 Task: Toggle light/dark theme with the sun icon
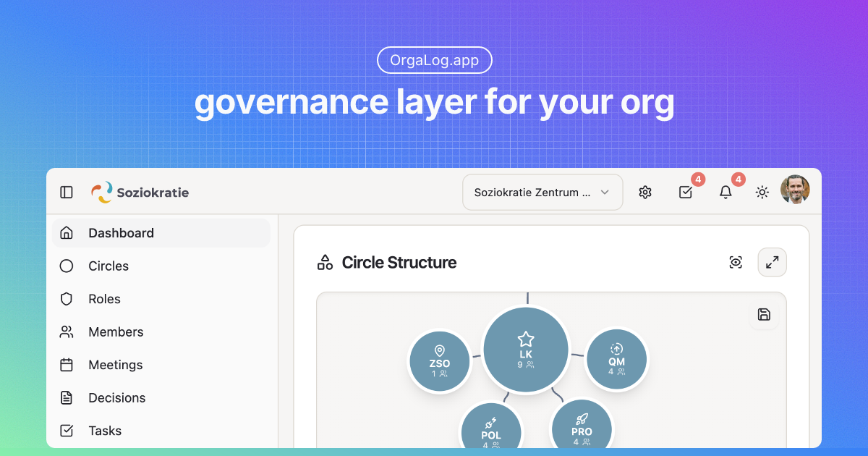tap(762, 192)
